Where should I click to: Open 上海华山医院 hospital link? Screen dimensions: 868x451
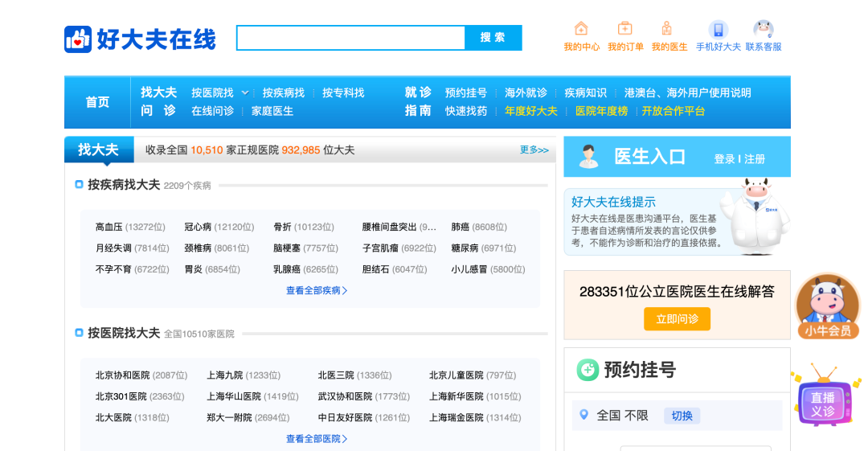click(234, 396)
